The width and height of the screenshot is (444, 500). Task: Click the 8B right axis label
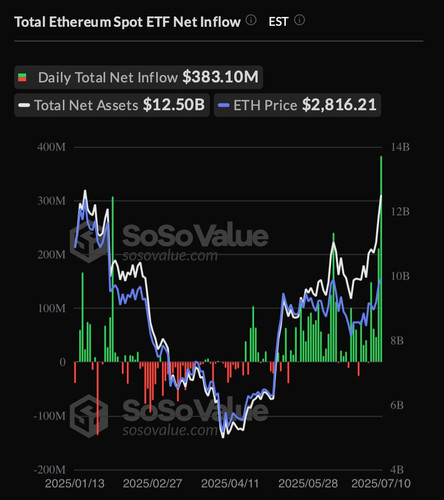click(x=397, y=341)
